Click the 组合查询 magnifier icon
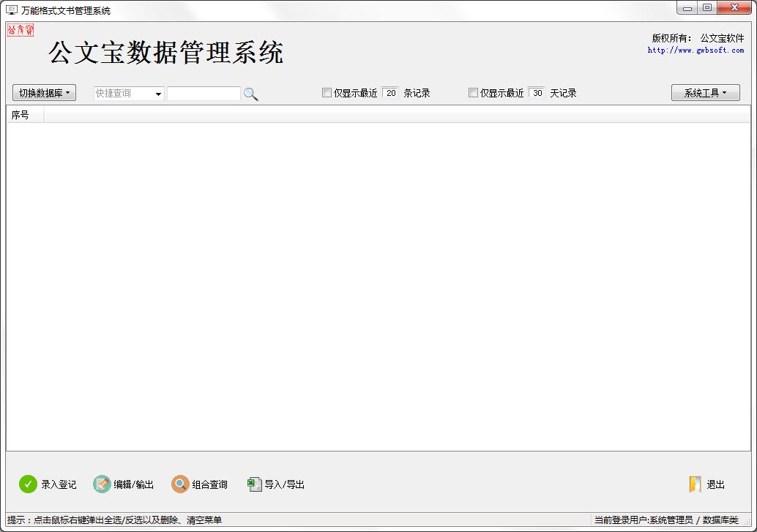The image size is (757, 532). pos(180,484)
